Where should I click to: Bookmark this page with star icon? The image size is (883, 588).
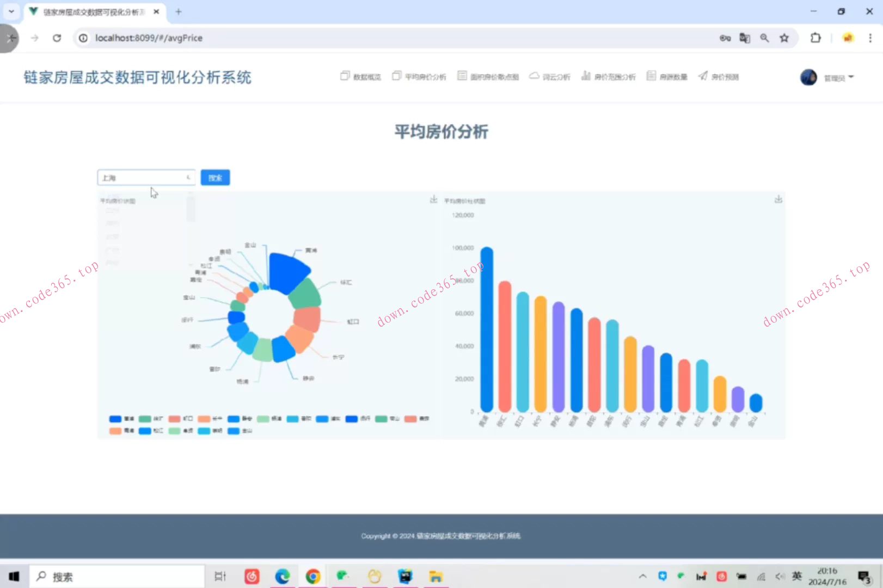[784, 38]
